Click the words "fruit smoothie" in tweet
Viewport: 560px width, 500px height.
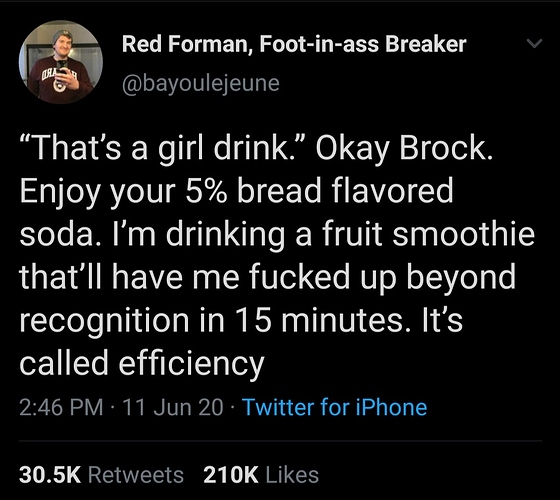[x=428, y=234]
